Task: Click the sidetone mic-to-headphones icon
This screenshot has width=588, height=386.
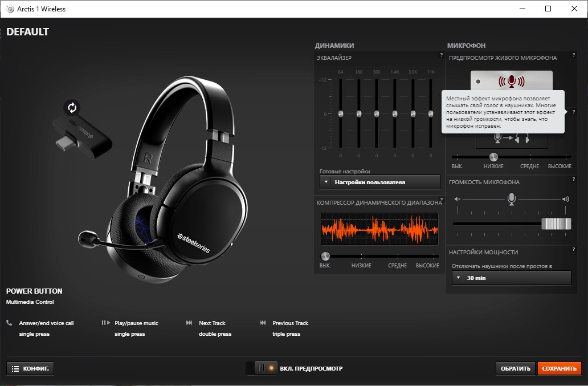Action: [x=512, y=138]
